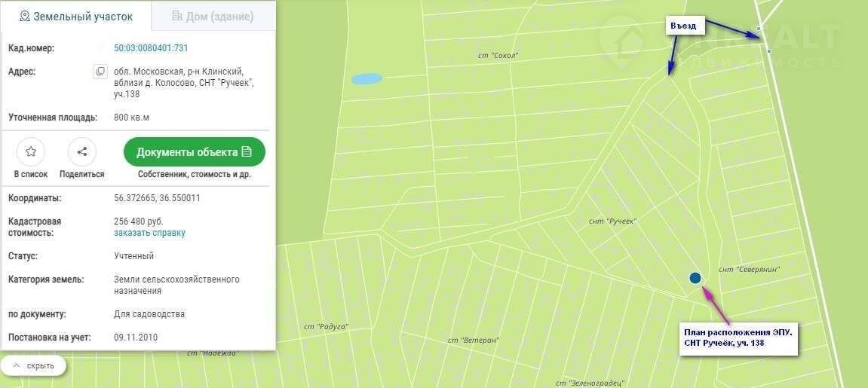Viewport: 868px width, 388px height.
Task: Click the map pin icon in Земельный участок tab
Action: pos(24,16)
